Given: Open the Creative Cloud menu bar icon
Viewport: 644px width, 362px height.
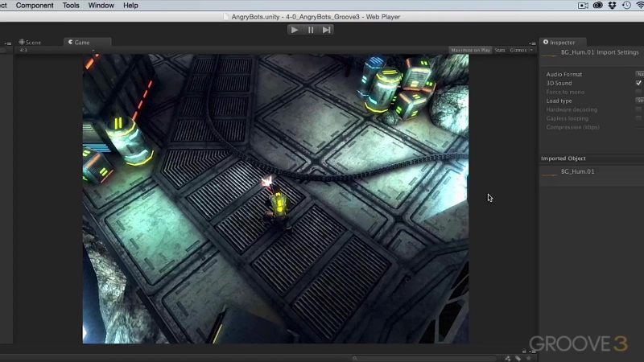Looking at the screenshot, I should point(597,6).
